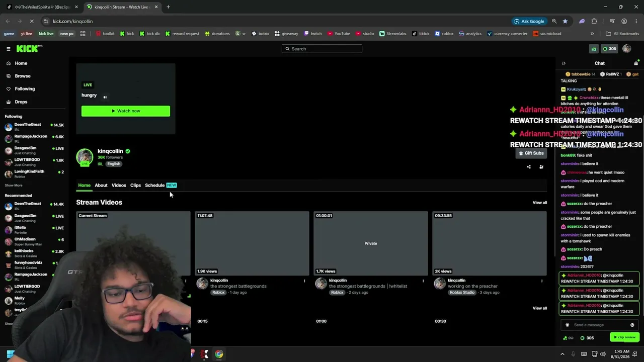This screenshot has width=644, height=362.
Task: Open keithlocks in Recommended channels
Action: click(x=34, y=253)
